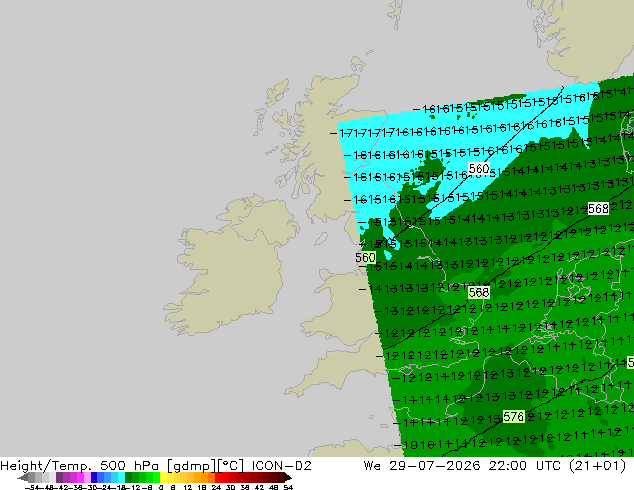Pick the darkest maroon swatch at the legend end
The height and width of the screenshot is (490, 634).
281,477
